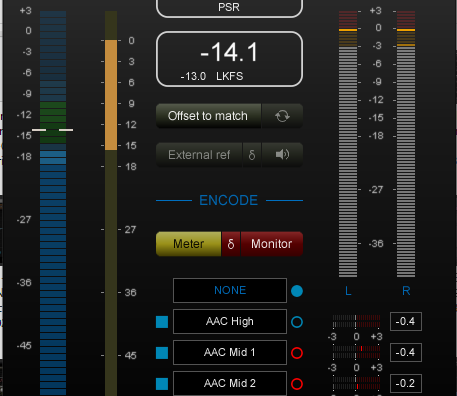Click the red delta button between Meter and Monitor
This screenshot has height=396, width=457.
[231, 244]
